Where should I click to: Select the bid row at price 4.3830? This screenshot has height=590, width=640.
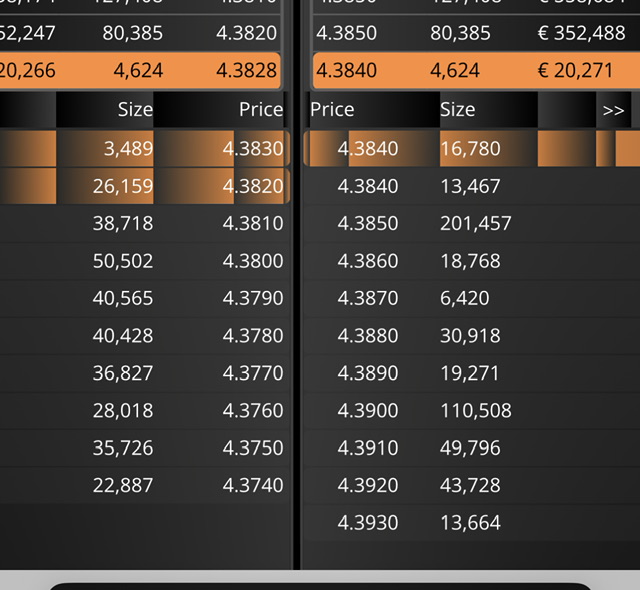tap(145, 149)
